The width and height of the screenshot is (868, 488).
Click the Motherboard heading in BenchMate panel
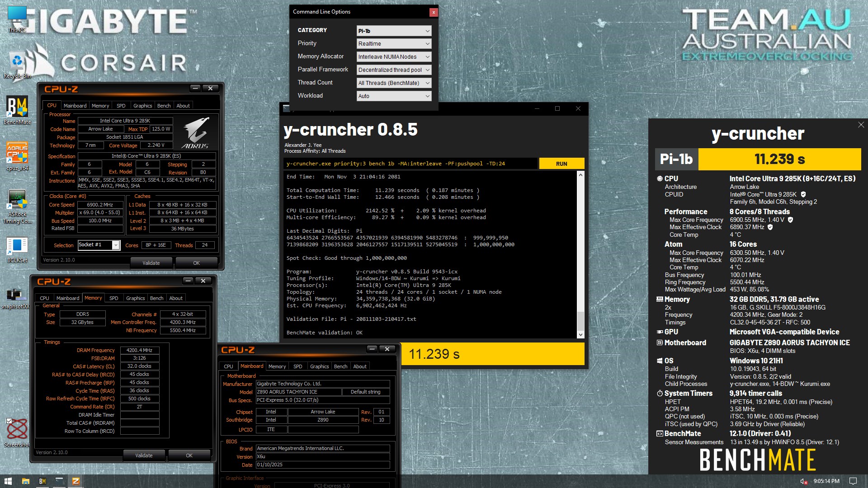click(x=685, y=343)
